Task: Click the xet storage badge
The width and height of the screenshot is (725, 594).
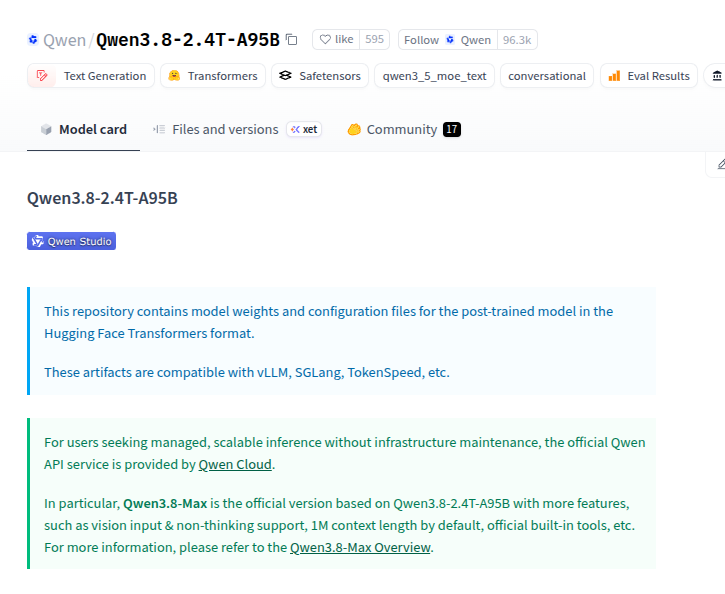Action: point(304,129)
